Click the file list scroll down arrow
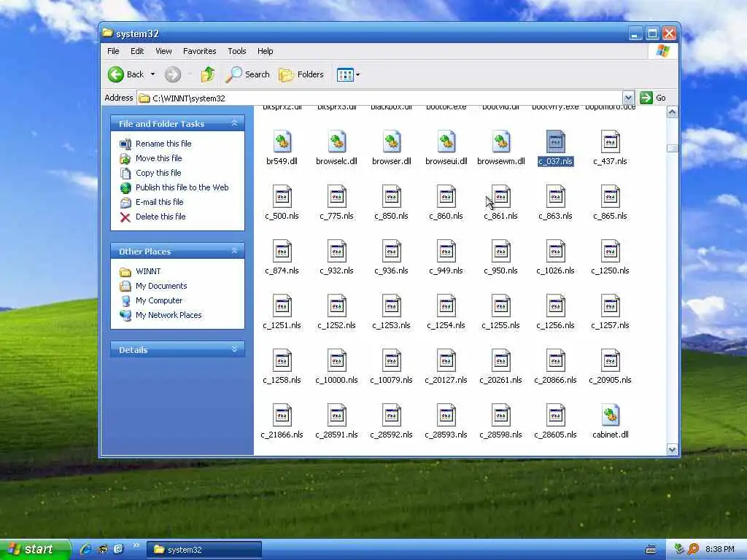 click(672, 449)
